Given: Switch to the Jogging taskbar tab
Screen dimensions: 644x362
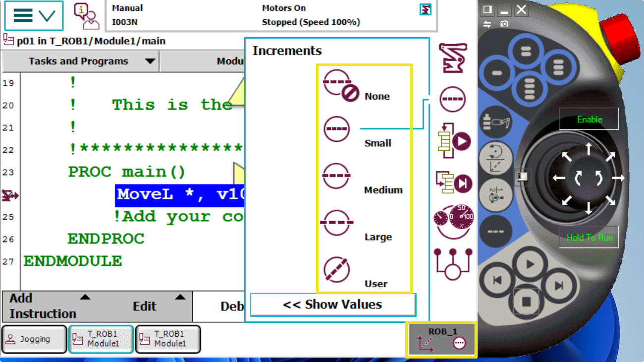Looking at the screenshot, I should [x=34, y=339].
